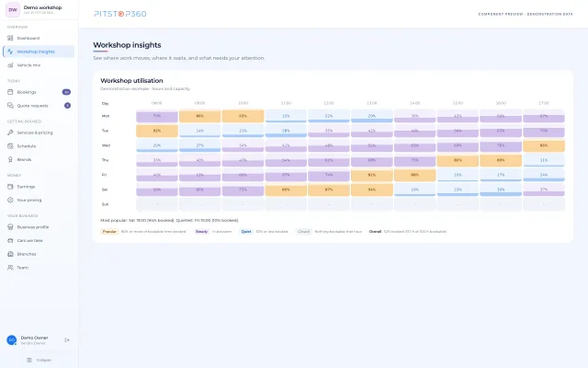
Task: Click the Sun row label
Action: [105, 204]
